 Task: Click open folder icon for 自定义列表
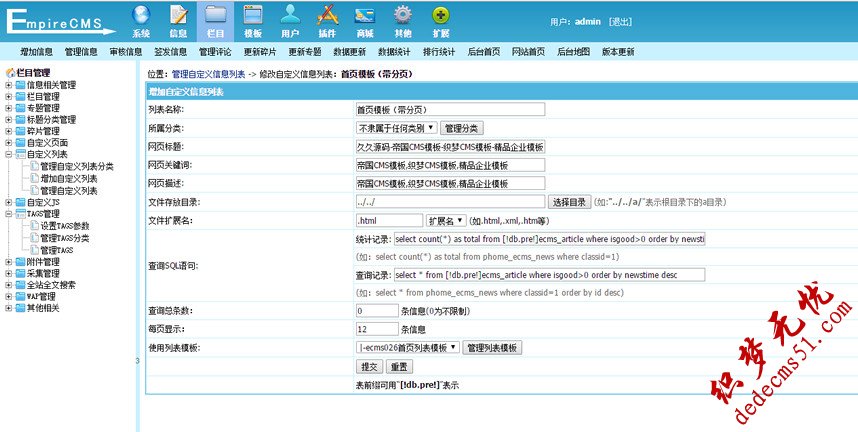21,154
